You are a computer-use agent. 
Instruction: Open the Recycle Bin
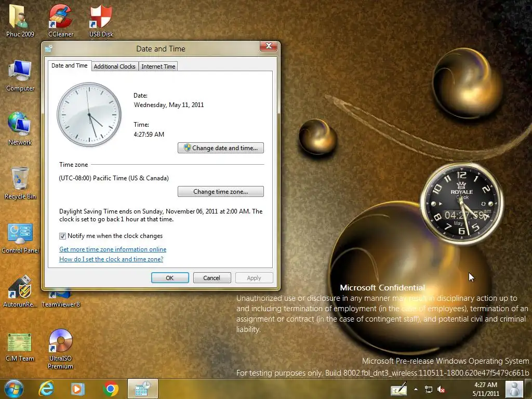[20, 182]
